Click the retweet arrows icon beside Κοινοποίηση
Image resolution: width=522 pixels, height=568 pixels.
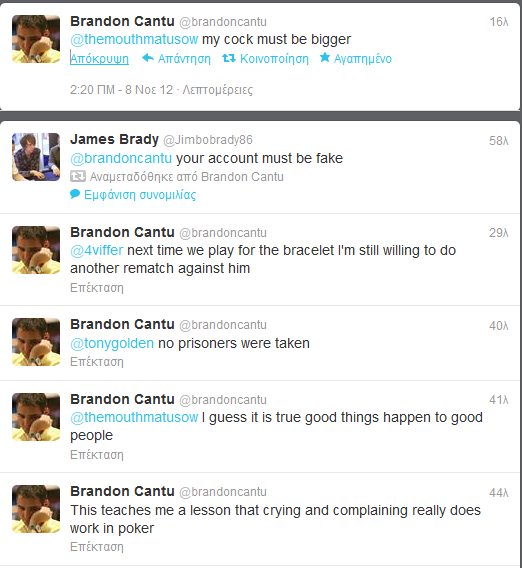229,58
